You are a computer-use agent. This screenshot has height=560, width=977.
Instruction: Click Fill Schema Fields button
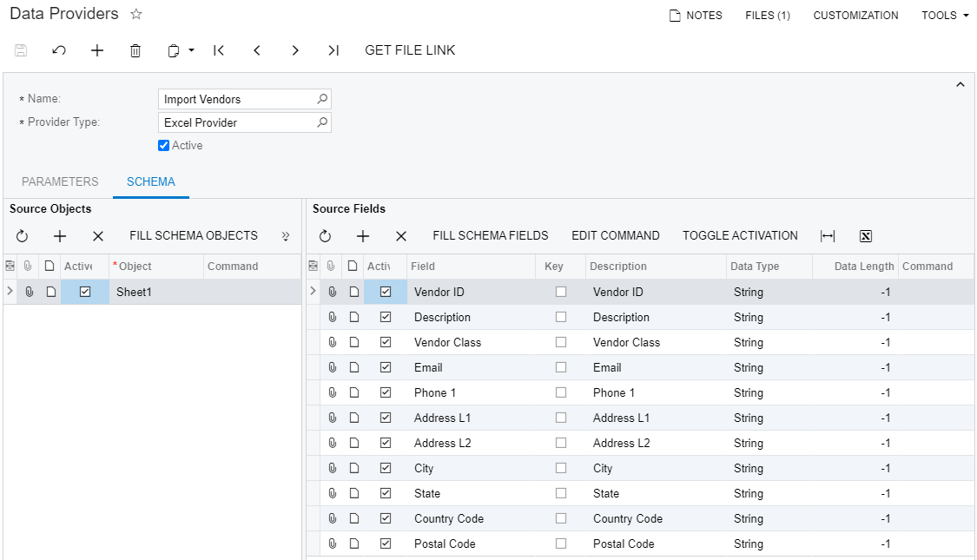coord(490,236)
